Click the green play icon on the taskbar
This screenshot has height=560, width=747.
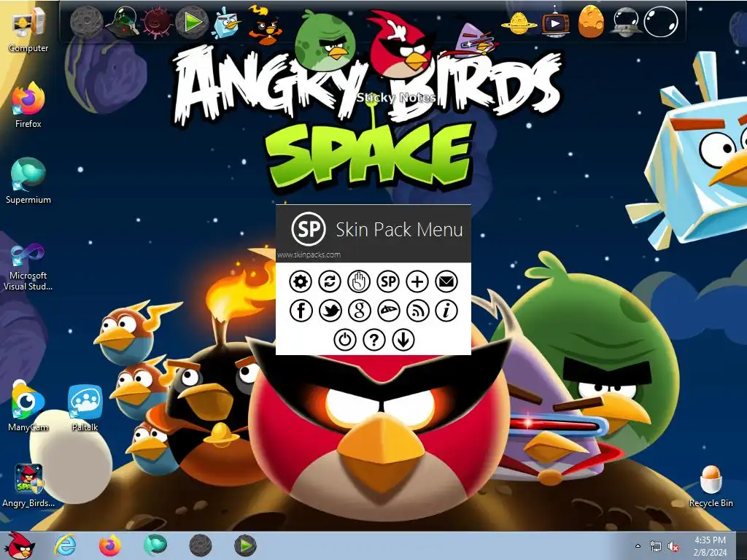click(245, 545)
